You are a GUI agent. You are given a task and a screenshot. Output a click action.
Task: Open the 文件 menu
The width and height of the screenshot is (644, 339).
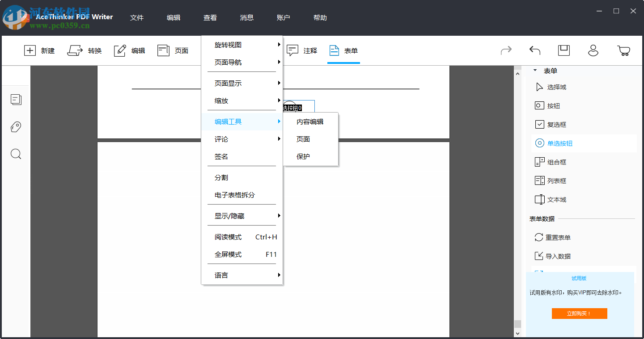coord(137,17)
